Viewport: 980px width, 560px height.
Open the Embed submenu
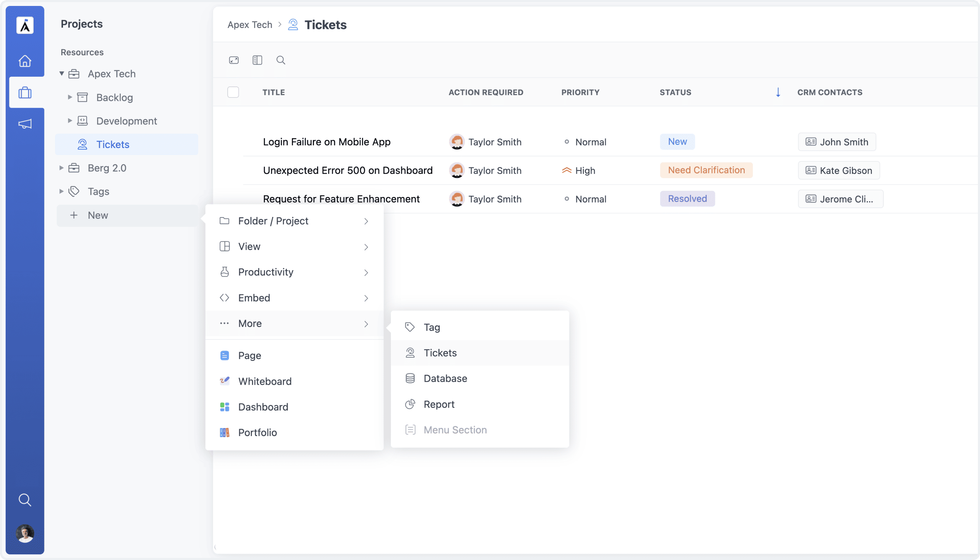click(x=294, y=298)
